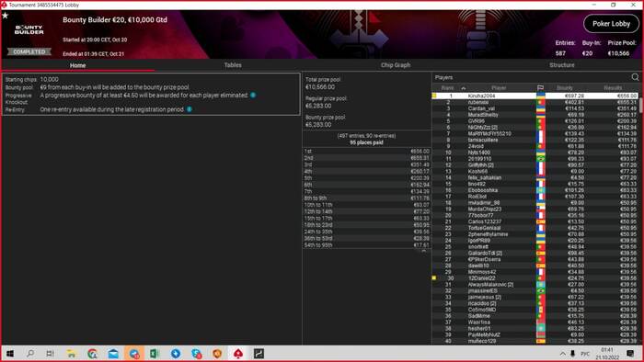644x362 pixels.
Task: Click the language indicator in system tray
Action: coord(585,354)
